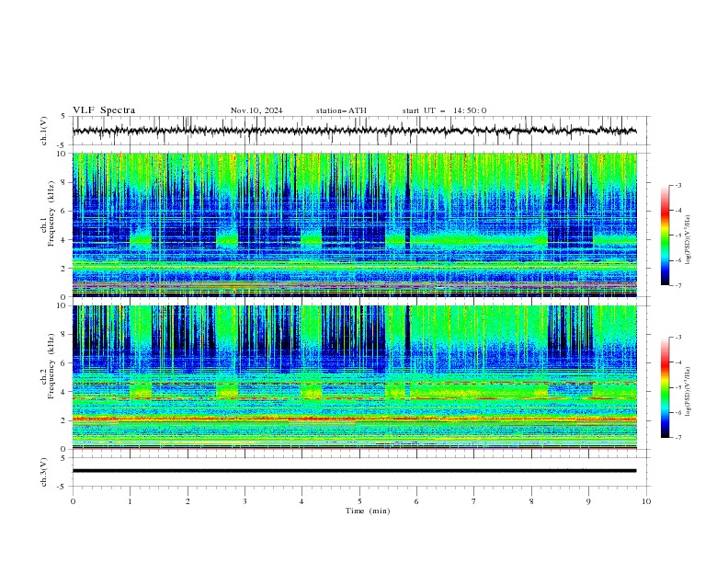
Task: Click the '-7' label on the ch.1 color bar
Action: click(x=677, y=285)
